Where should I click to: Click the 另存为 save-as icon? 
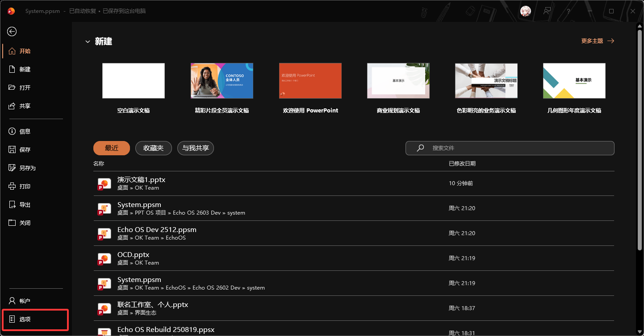point(12,168)
